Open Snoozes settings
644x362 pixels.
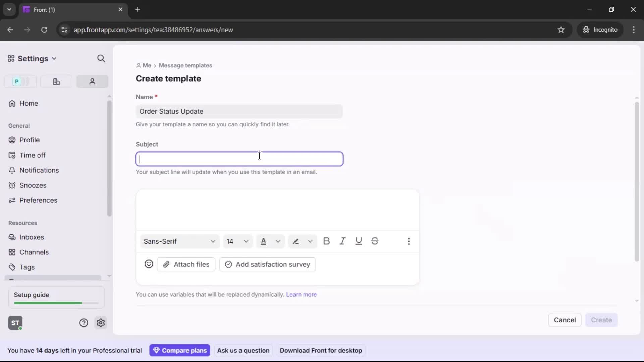tap(33, 185)
